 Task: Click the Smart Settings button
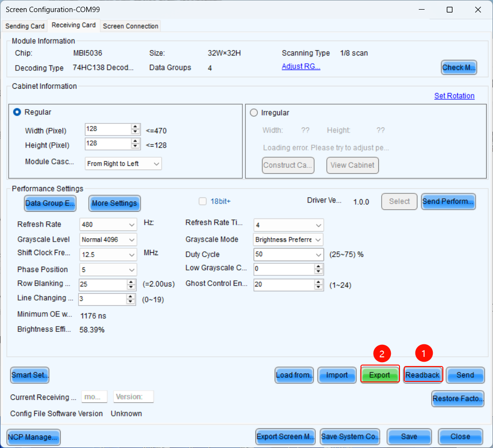tap(30, 375)
